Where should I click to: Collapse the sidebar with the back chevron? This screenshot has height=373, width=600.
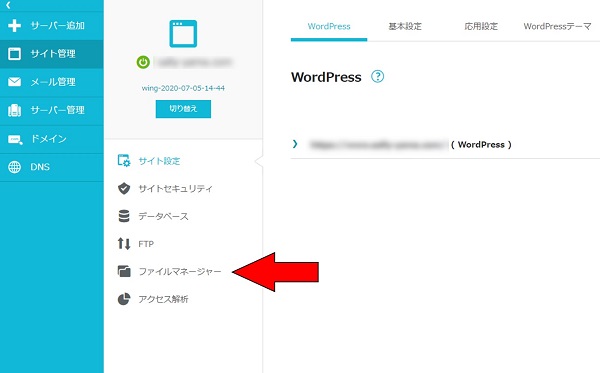(x=8, y=5)
